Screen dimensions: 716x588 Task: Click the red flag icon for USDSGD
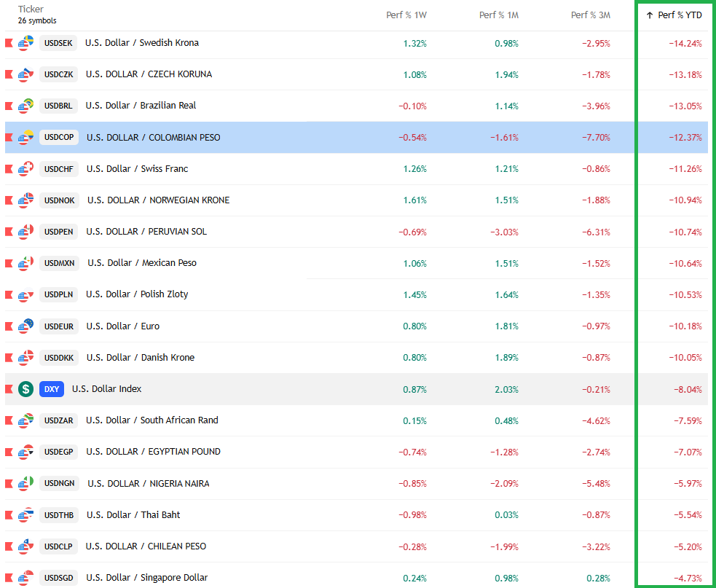(9, 578)
